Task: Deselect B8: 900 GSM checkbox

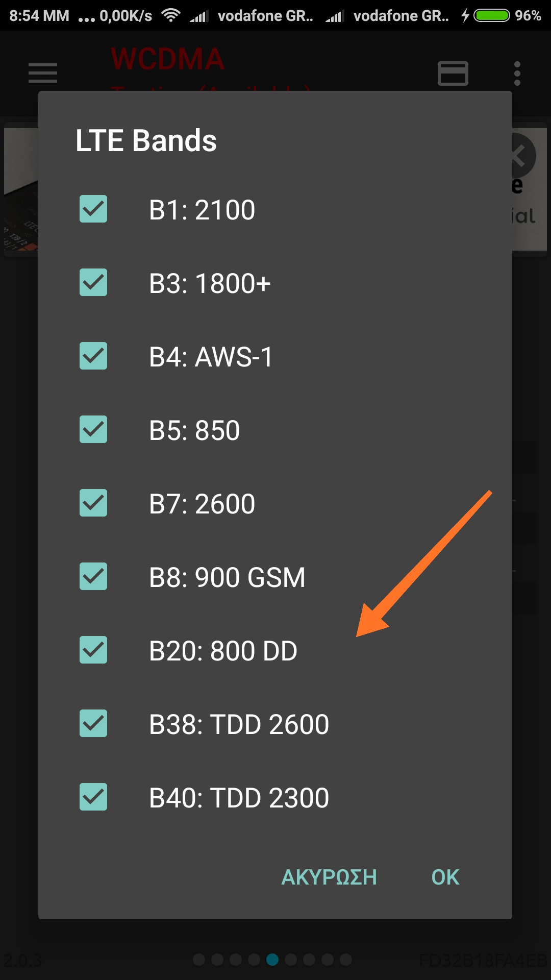Action: pyautogui.click(x=93, y=577)
